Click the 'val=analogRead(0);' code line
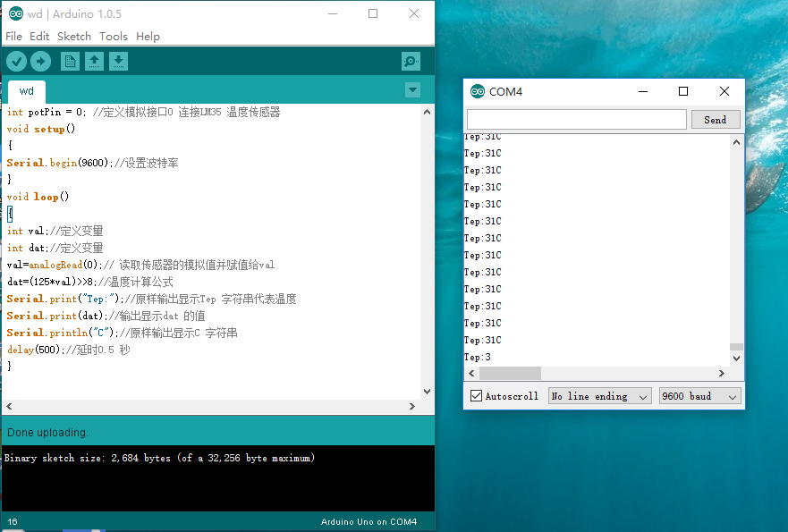This screenshot has width=788, height=532. (140, 265)
